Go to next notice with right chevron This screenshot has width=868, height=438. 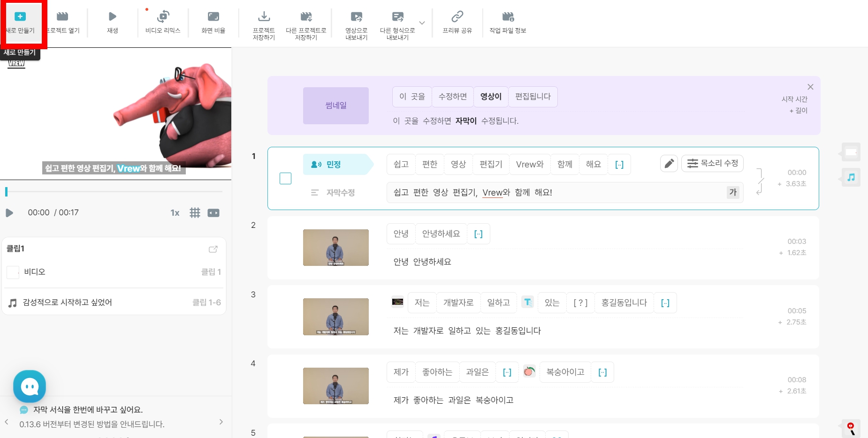click(x=221, y=422)
